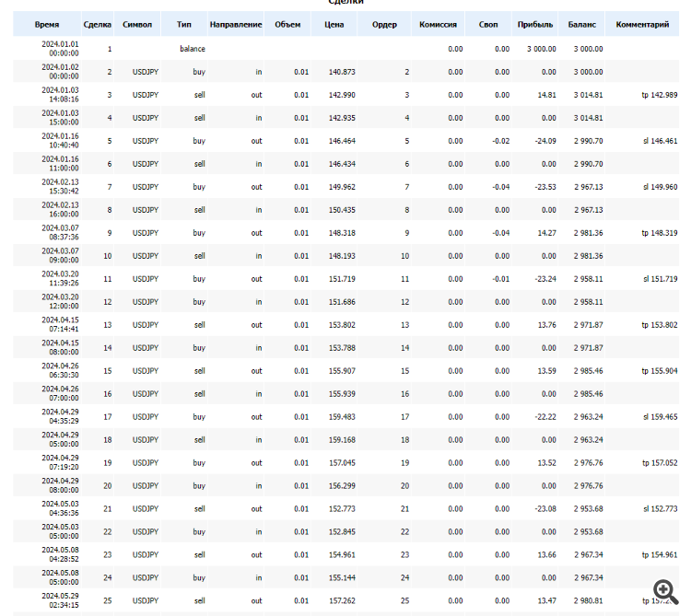Click the swap value -0.01

pos(501,279)
